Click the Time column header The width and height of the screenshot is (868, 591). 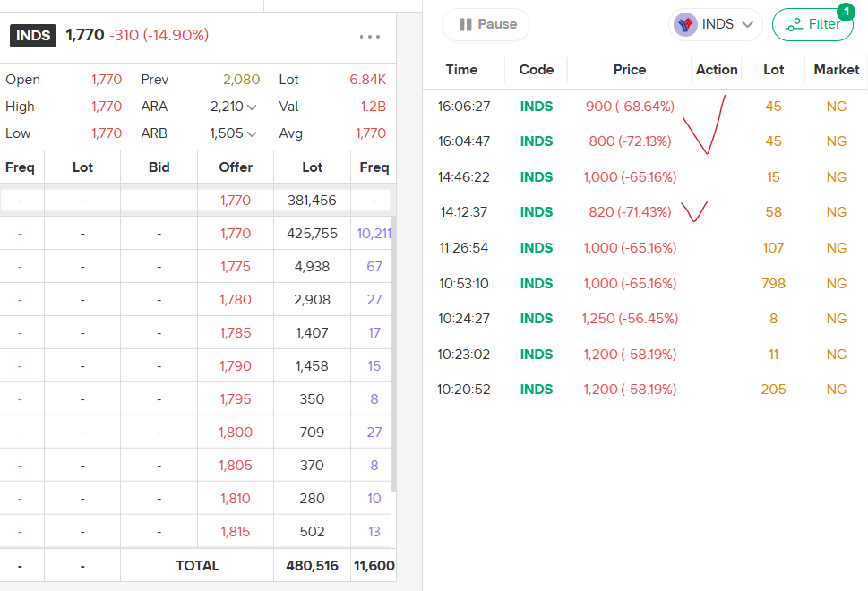tap(461, 70)
